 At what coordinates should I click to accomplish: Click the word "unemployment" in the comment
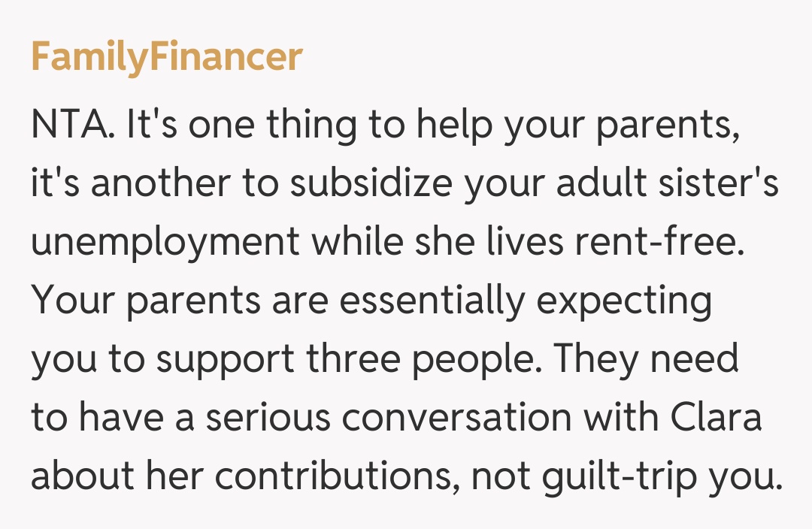pos(165,243)
